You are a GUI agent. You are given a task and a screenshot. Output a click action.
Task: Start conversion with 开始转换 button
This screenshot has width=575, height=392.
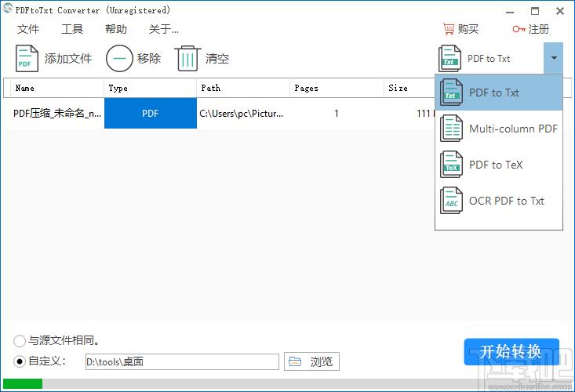pyautogui.click(x=511, y=352)
